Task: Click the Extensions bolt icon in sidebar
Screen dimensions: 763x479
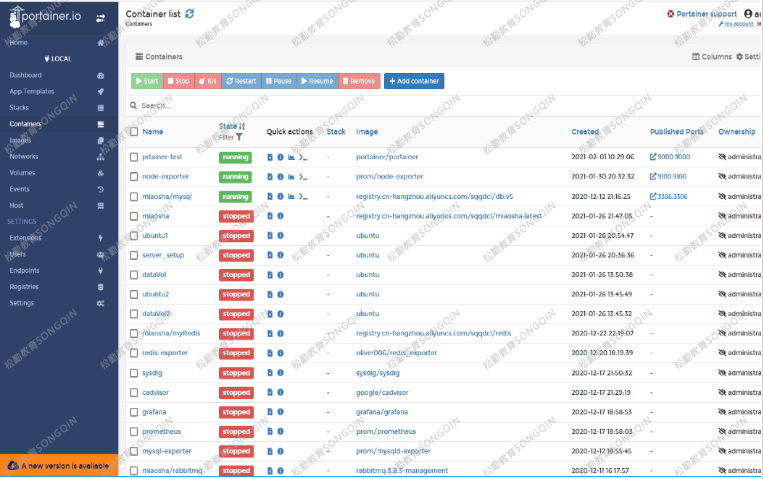Action: point(100,238)
